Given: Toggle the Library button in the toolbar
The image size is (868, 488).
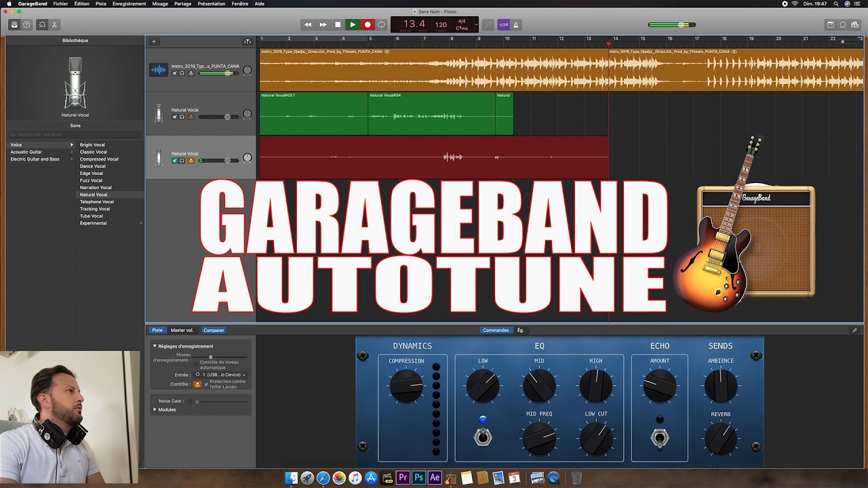Looking at the screenshot, I should click(x=14, y=24).
